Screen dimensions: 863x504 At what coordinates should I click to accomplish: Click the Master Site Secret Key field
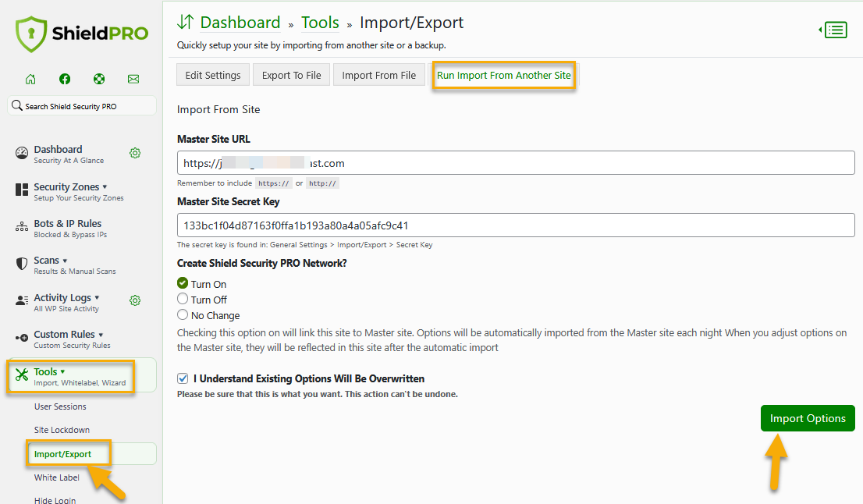click(x=516, y=225)
